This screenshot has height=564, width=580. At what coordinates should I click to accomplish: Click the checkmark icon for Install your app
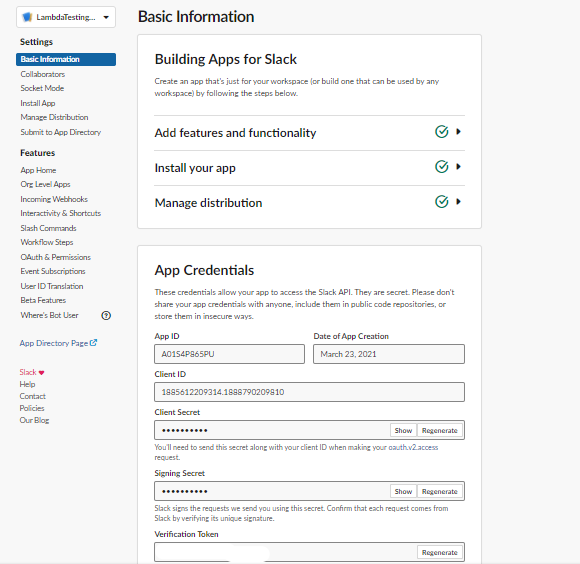click(x=442, y=167)
